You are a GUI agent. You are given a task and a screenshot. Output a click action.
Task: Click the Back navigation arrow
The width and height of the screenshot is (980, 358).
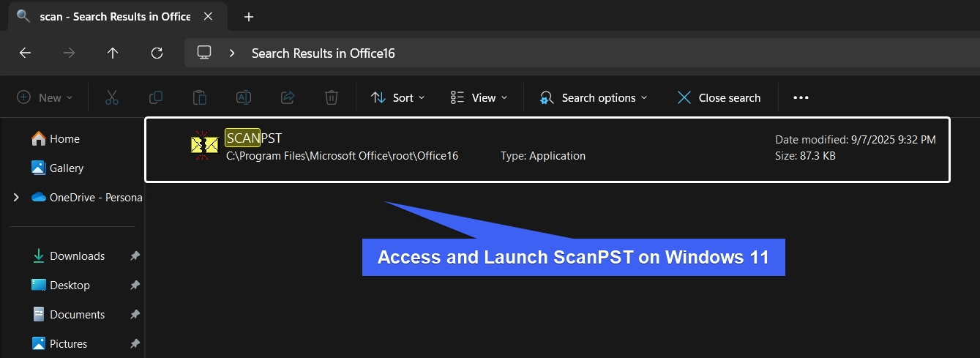25,53
